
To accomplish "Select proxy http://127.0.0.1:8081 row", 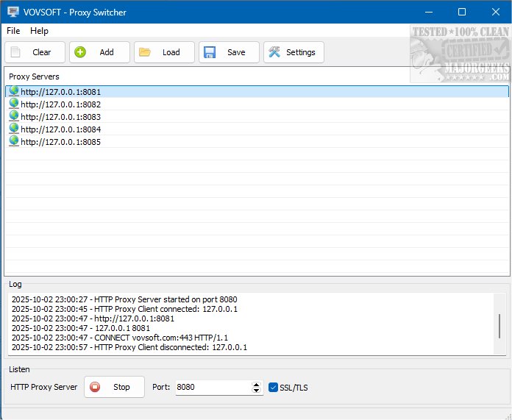I will coord(257,92).
